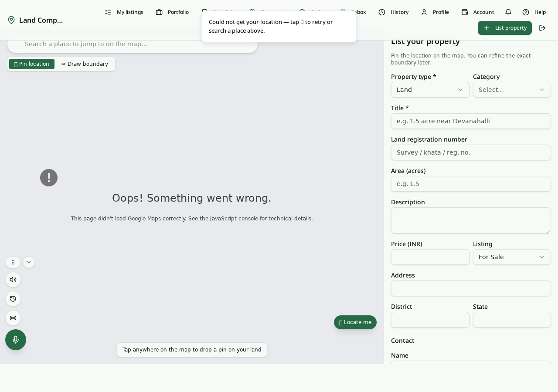This screenshot has height=392, width=558.
Task: Click the Price (INR) field
Action: [x=430, y=257]
